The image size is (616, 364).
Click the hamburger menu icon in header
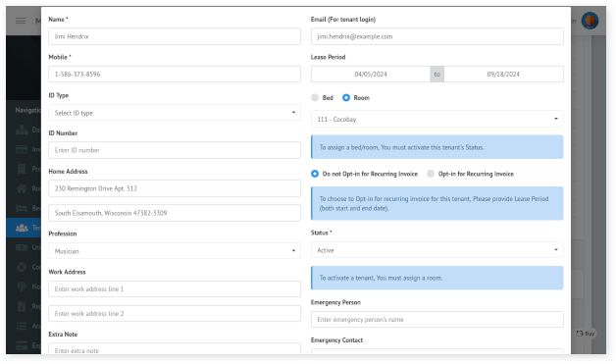click(21, 21)
